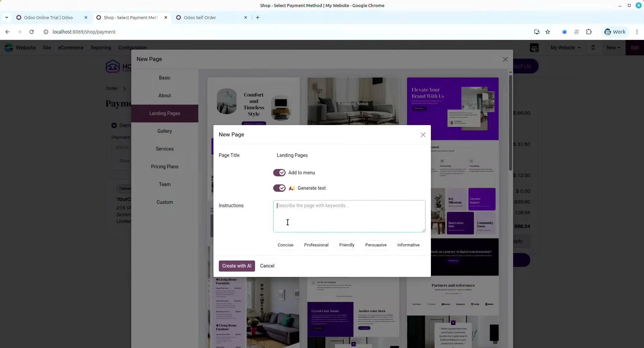Open a new browser tab

[x=258, y=17]
